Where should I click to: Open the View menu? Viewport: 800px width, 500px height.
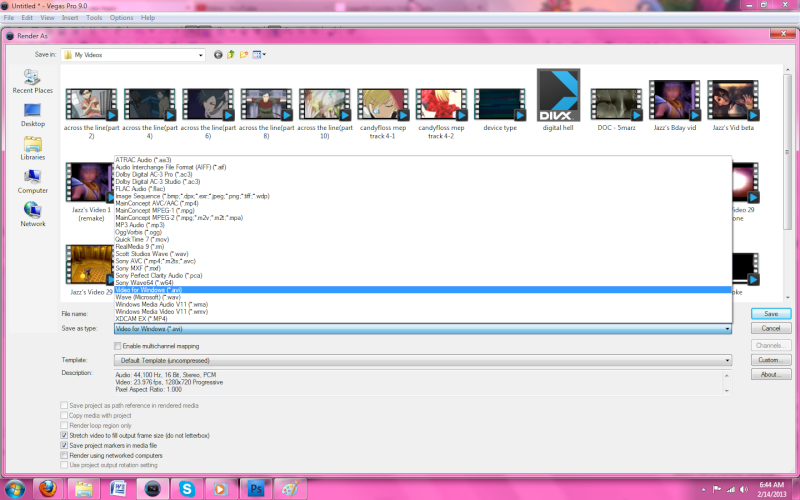47,17
